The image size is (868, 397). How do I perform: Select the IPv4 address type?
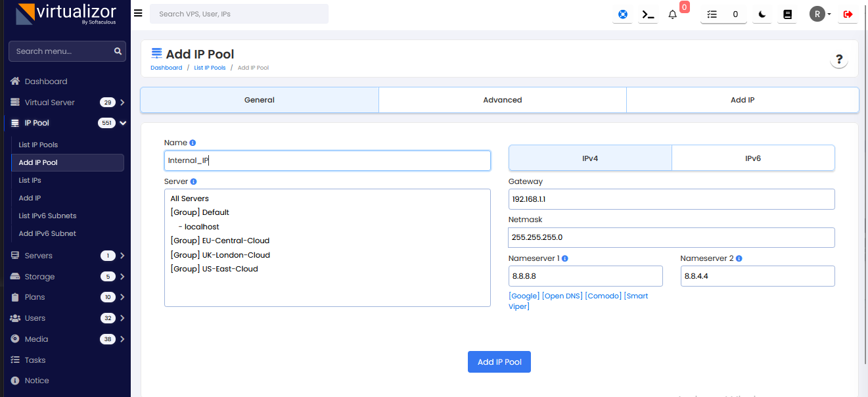(589, 158)
